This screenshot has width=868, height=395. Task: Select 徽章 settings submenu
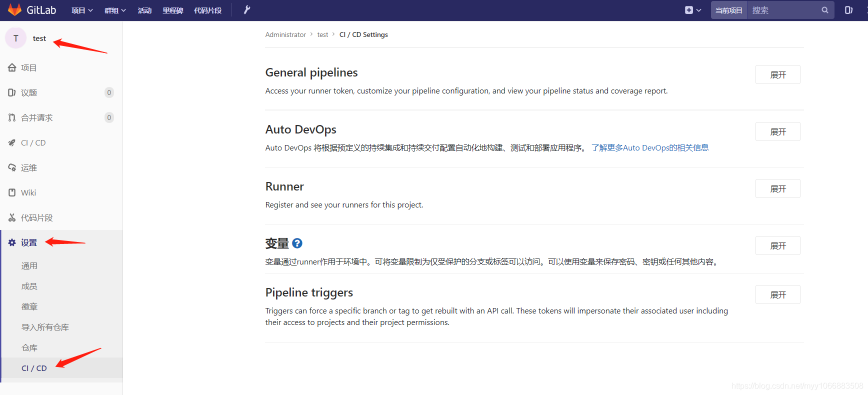29,306
